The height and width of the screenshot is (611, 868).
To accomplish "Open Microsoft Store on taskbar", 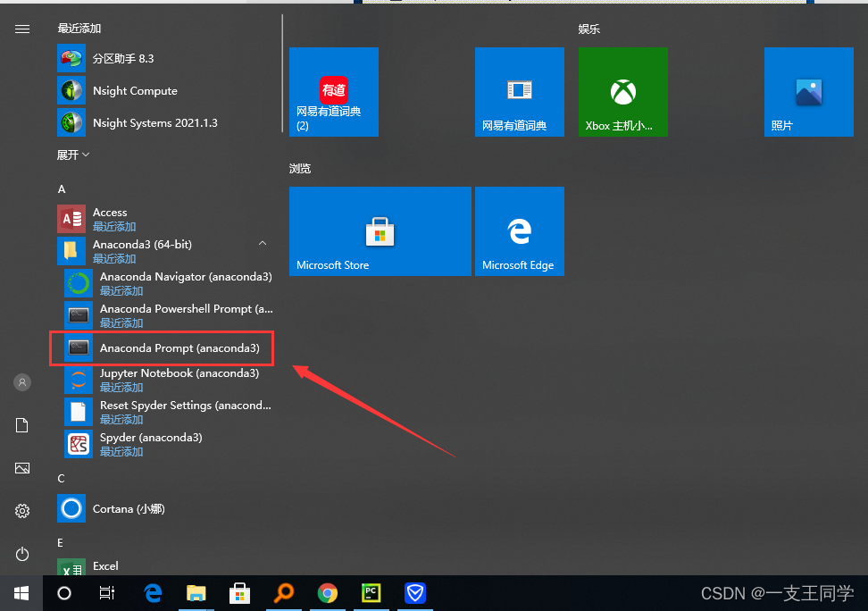I will point(239,593).
